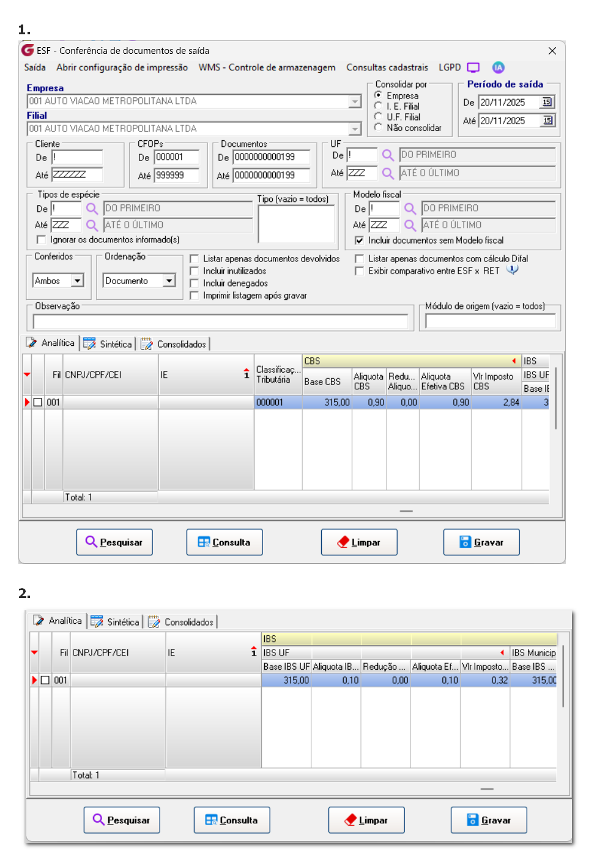
Task: Click the 'Módulo de origem' input field
Action: [491, 321]
